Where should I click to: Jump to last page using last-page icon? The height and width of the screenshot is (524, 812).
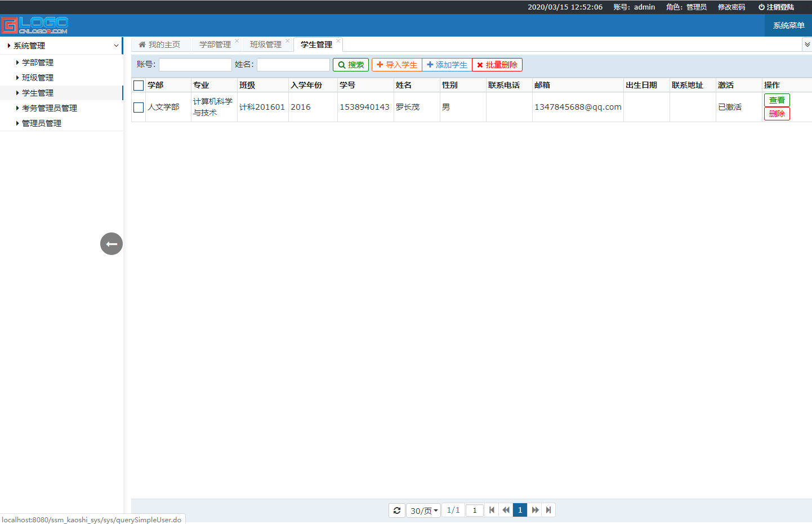(x=548, y=510)
